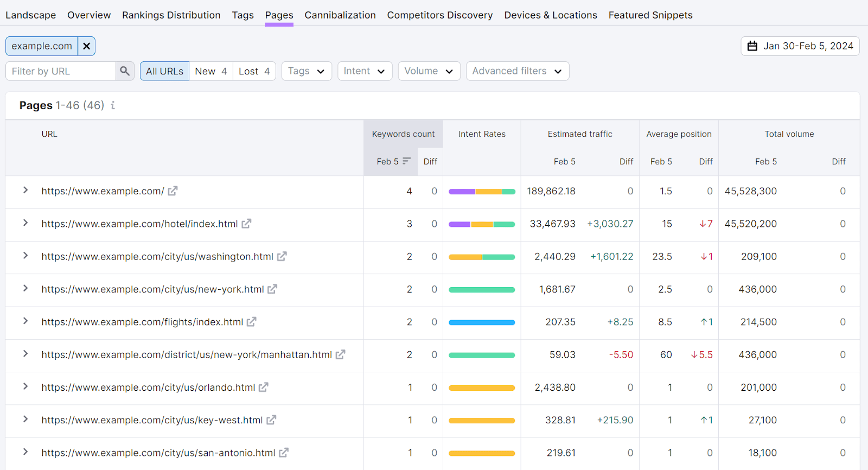This screenshot has width=868, height=470.
Task: Open external link icon for flights/index.html
Action: 251,322
